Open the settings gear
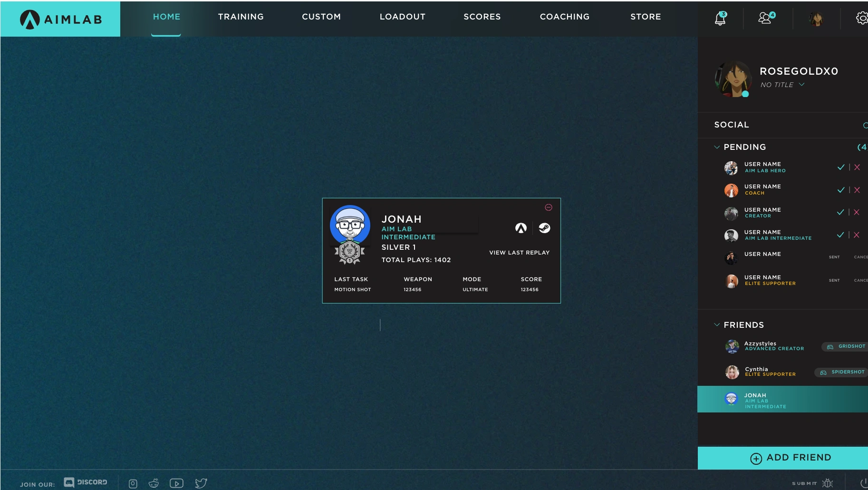The width and height of the screenshot is (868, 490). (x=862, y=18)
